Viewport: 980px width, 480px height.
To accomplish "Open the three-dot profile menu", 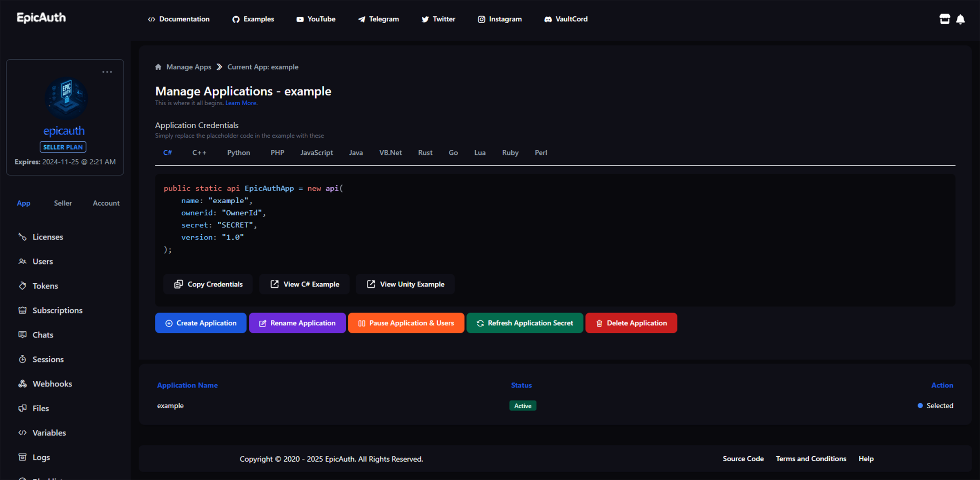I will (x=107, y=72).
